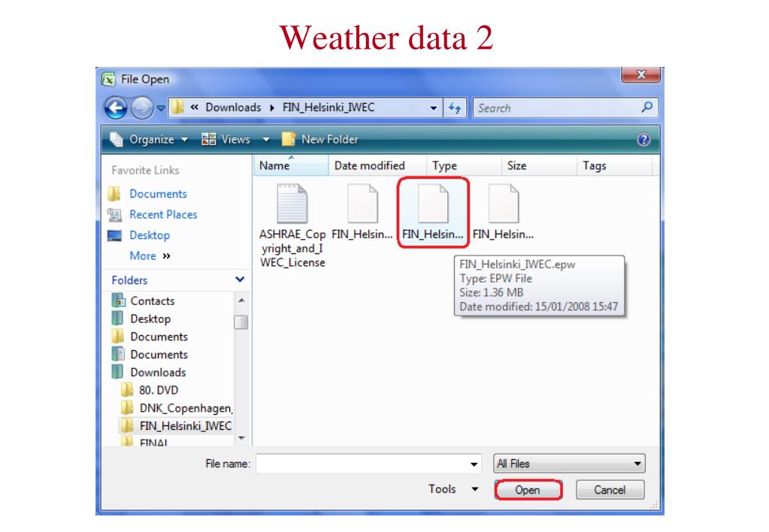Select the highlighted FIN_Helsinki_IWEC.epw file

point(433,212)
